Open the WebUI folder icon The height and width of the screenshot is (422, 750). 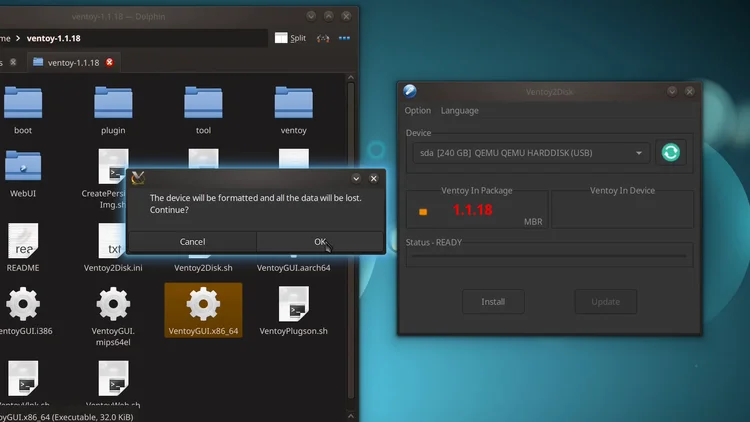23,166
